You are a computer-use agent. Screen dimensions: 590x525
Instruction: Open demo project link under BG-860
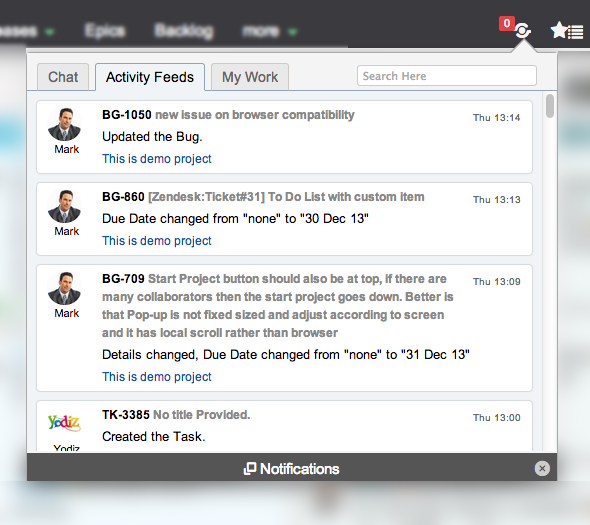(x=157, y=241)
